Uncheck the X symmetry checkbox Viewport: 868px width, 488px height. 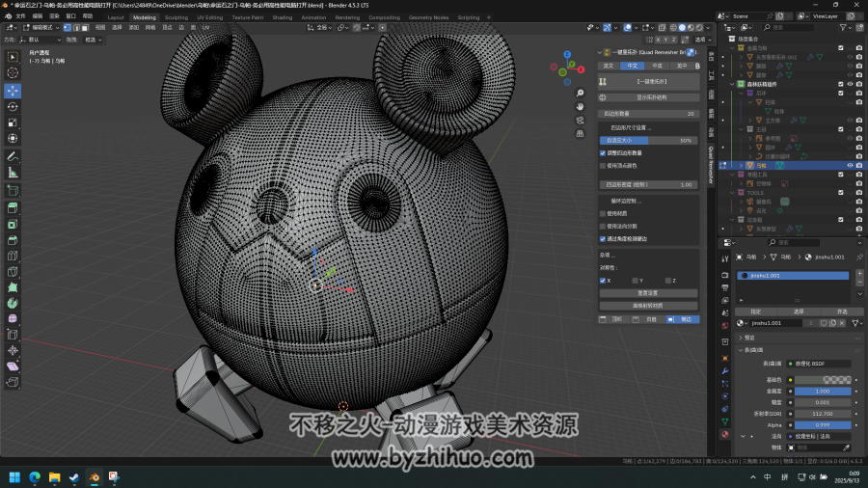pos(603,281)
